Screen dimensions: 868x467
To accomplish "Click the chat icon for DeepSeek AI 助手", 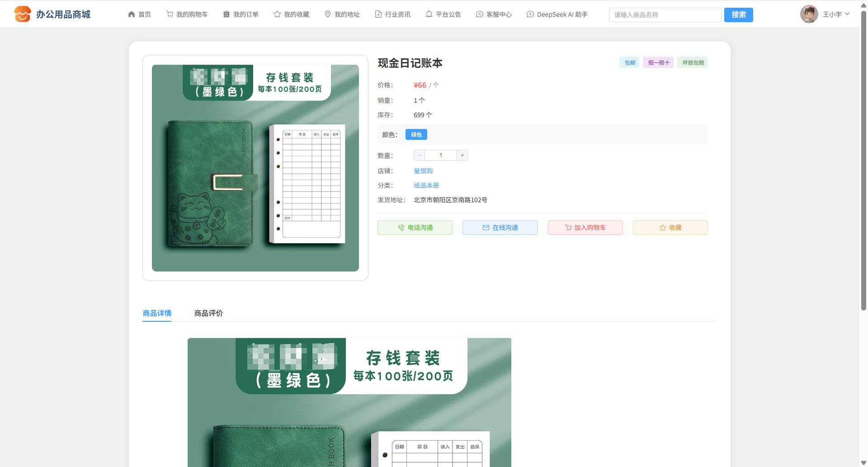I will pos(530,14).
